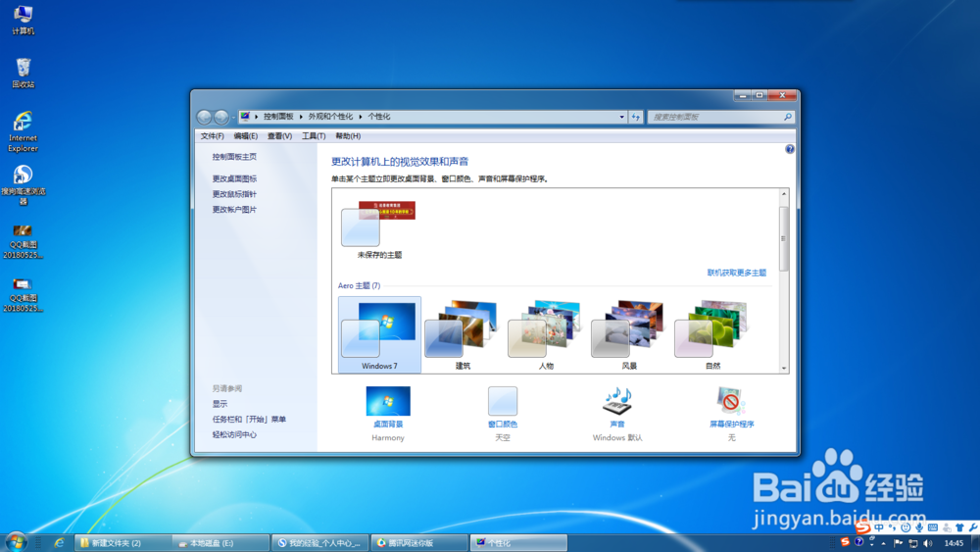Select the 人物 theme
The image size is (980, 552).
pyautogui.click(x=546, y=334)
